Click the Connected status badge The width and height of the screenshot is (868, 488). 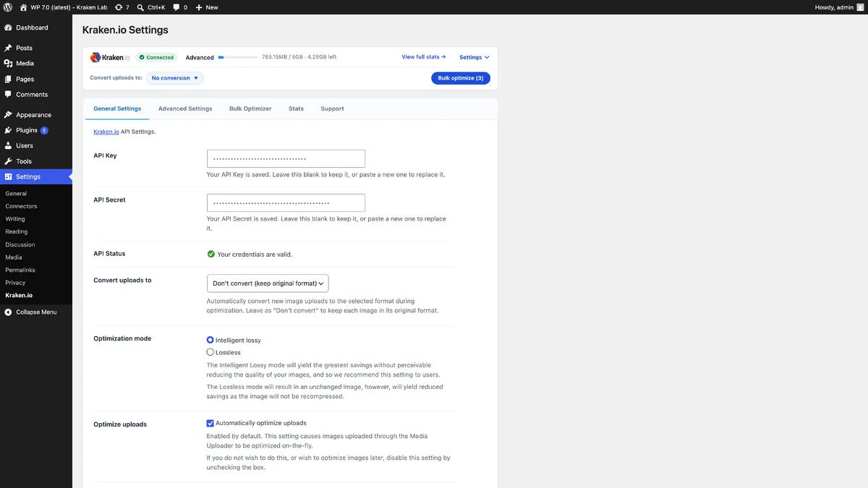tap(157, 57)
